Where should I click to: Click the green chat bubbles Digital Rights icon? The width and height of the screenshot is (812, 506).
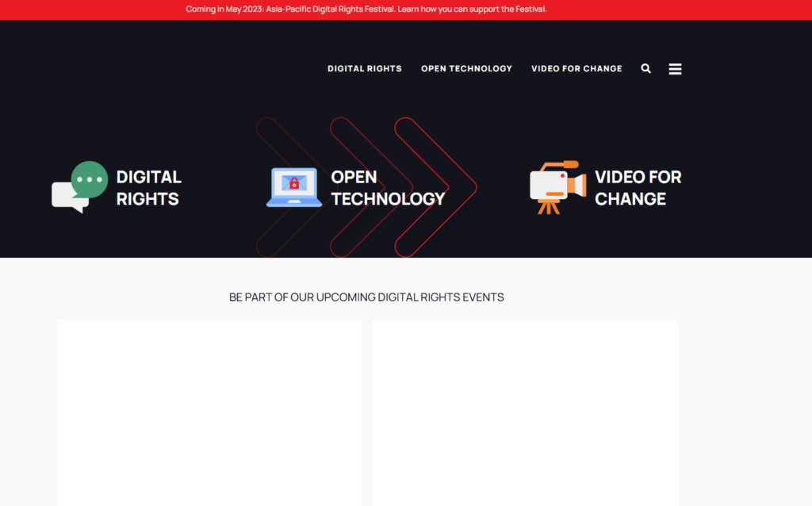coord(80,187)
